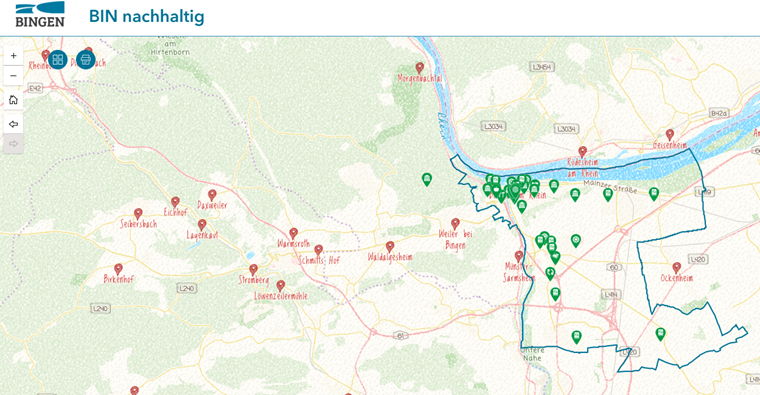This screenshot has width=760, height=395.
Task: Select the Seibersbach red pin
Action: coord(139,213)
